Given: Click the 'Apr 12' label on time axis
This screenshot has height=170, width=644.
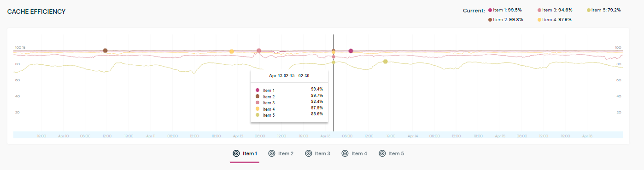Looking at the screenshot, I should (238, 136).
